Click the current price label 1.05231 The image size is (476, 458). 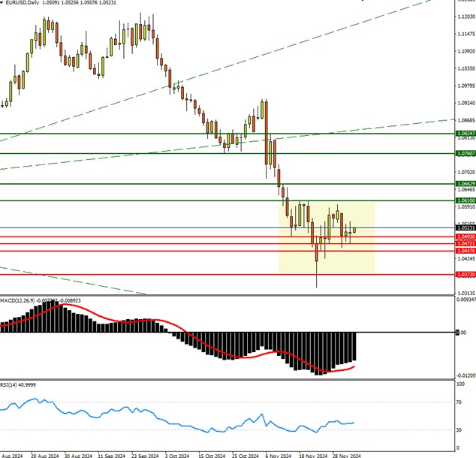click(465, 228)
